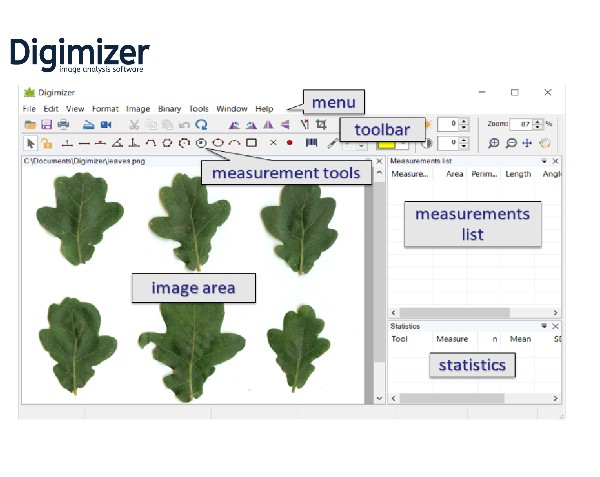Toggle the unlock padlock icon

[x=46, y=143]
